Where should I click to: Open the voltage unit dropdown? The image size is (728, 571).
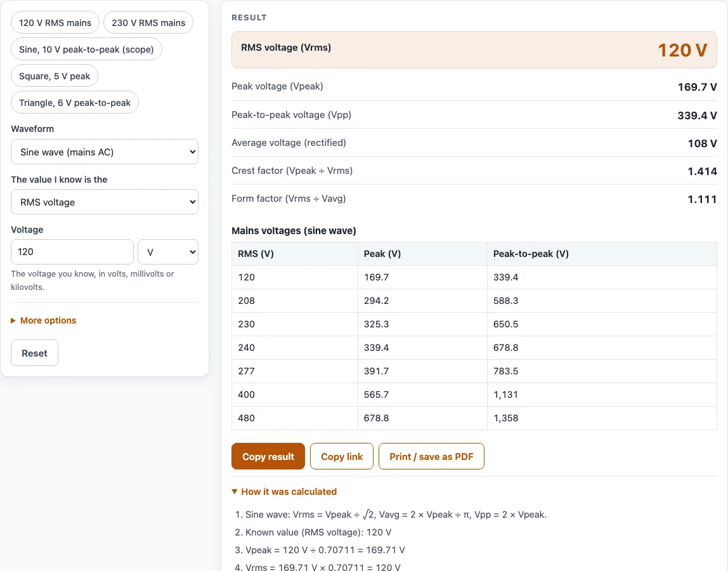[168, 252]
